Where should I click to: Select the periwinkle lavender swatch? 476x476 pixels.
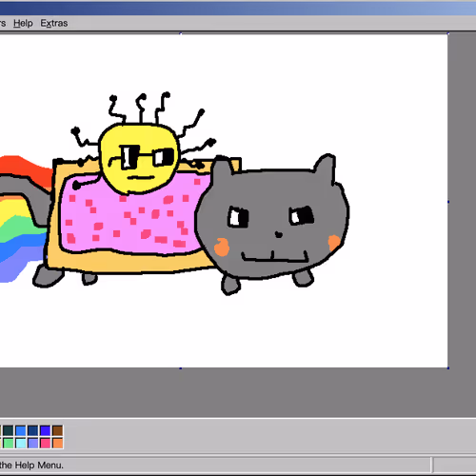pyautogui.click(x=32, y=443)
